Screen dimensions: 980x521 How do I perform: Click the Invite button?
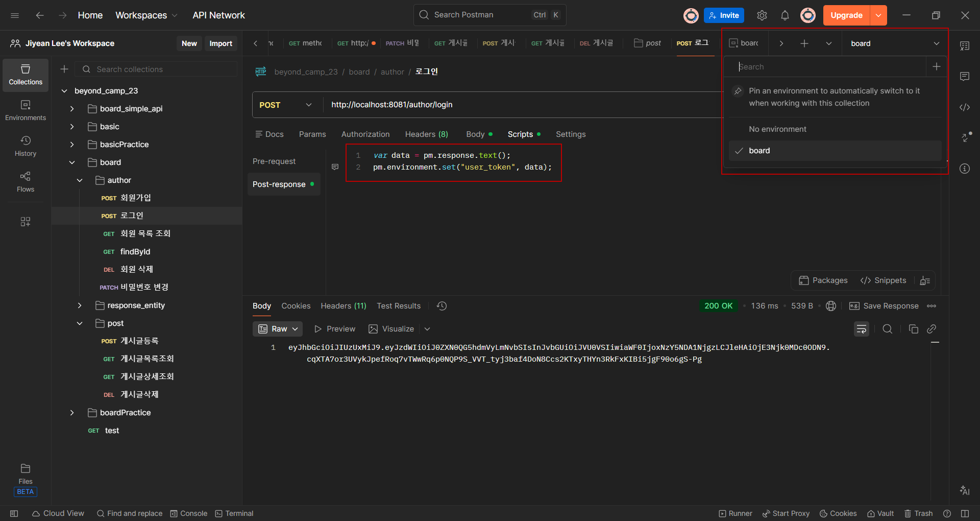[x=724, y=15]
